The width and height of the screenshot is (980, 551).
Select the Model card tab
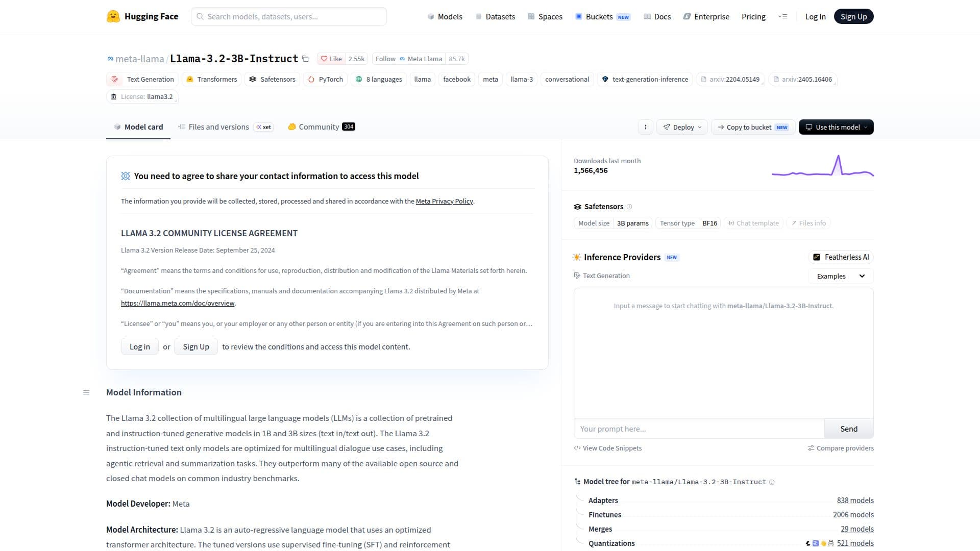point(138,127)
